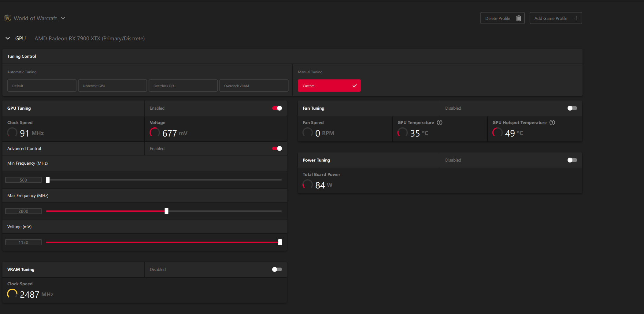Click the 'Max Frequency (MHz)' label
The image size is (644, 314).
[28, 195]
